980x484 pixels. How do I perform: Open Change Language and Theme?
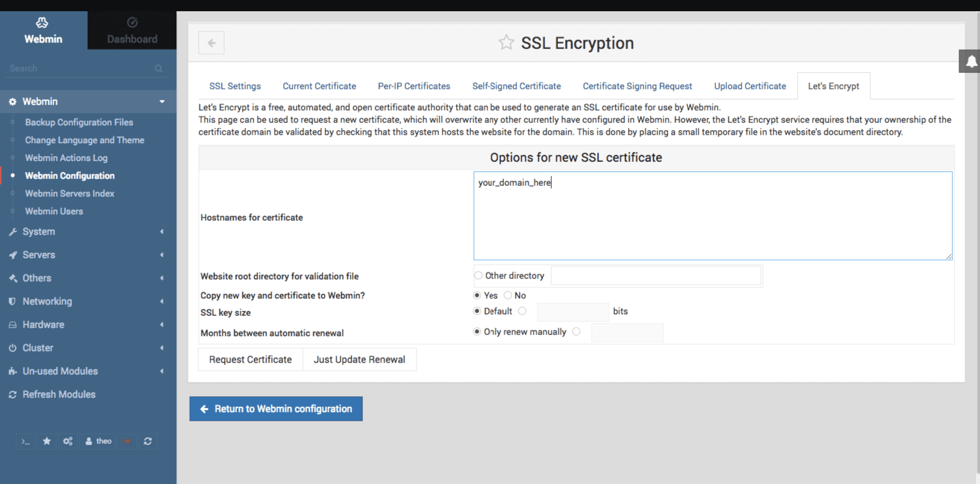pyautogui.click(x=84, y=140)
